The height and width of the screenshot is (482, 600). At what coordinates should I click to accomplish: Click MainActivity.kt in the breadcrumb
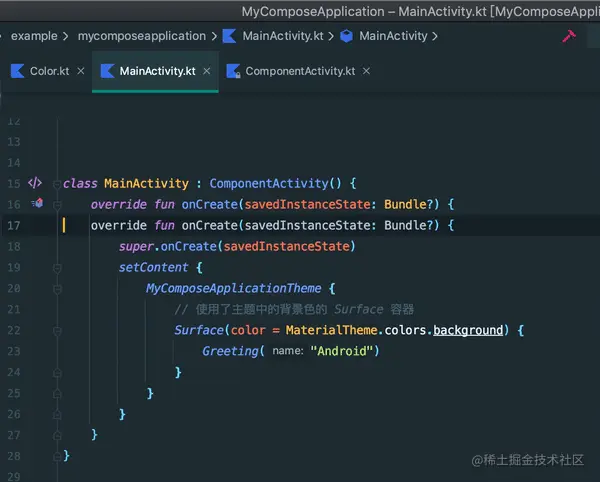pos(283,36)
